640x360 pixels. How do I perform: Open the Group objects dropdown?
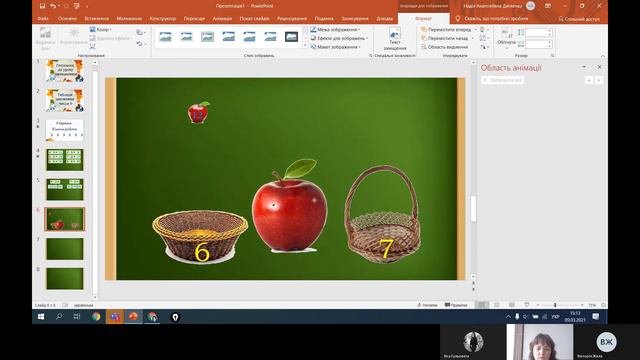coord(484,38)
